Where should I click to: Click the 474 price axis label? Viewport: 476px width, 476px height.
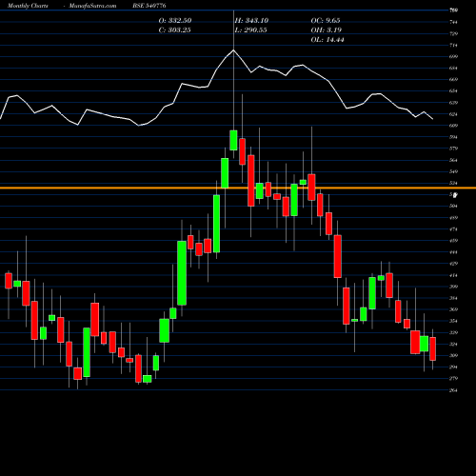(x=453, y=229)
